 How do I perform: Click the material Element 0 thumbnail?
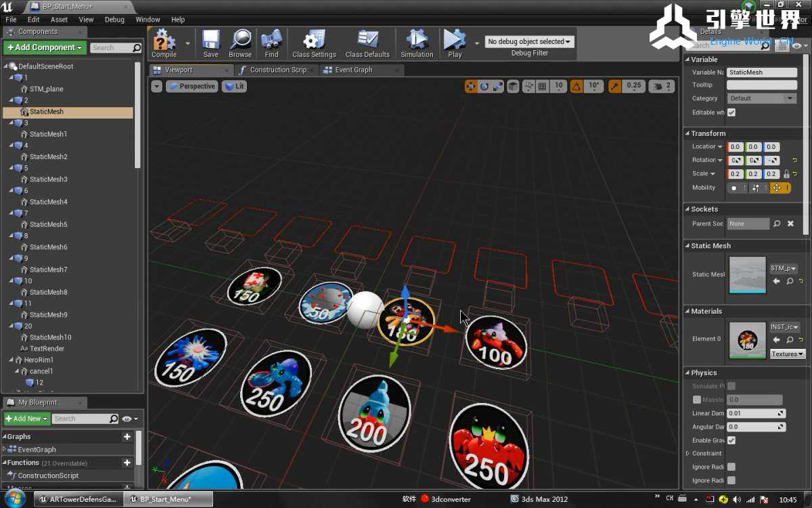(748, 340)
